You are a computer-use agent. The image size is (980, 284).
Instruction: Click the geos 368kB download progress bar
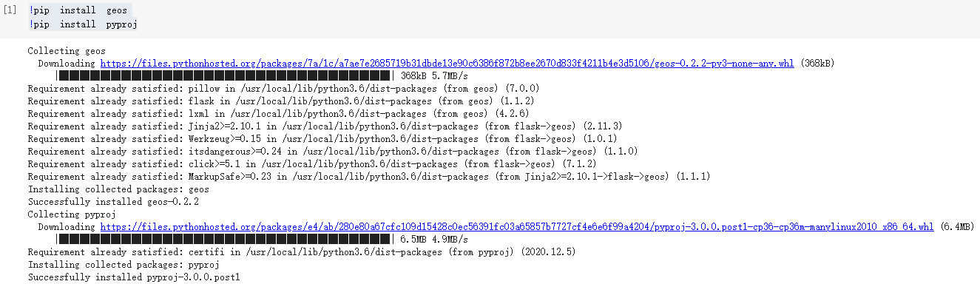tap(226, 76)
